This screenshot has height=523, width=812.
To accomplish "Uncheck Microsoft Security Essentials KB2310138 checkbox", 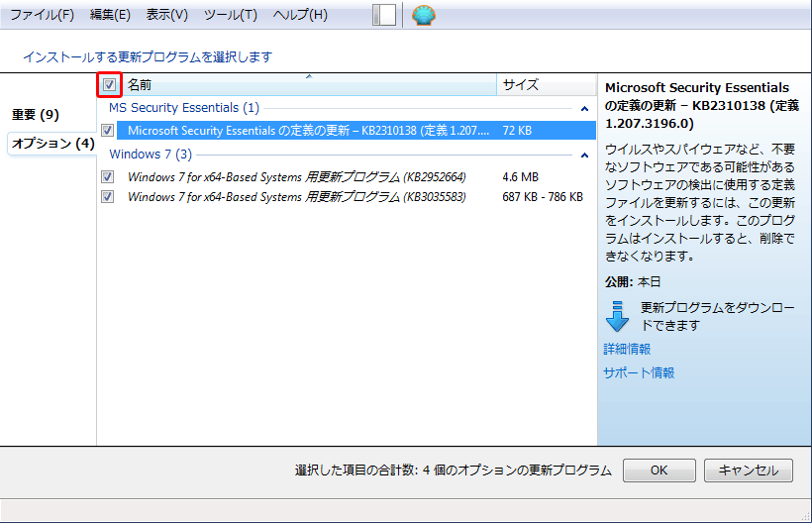I will tap(108, 130).
